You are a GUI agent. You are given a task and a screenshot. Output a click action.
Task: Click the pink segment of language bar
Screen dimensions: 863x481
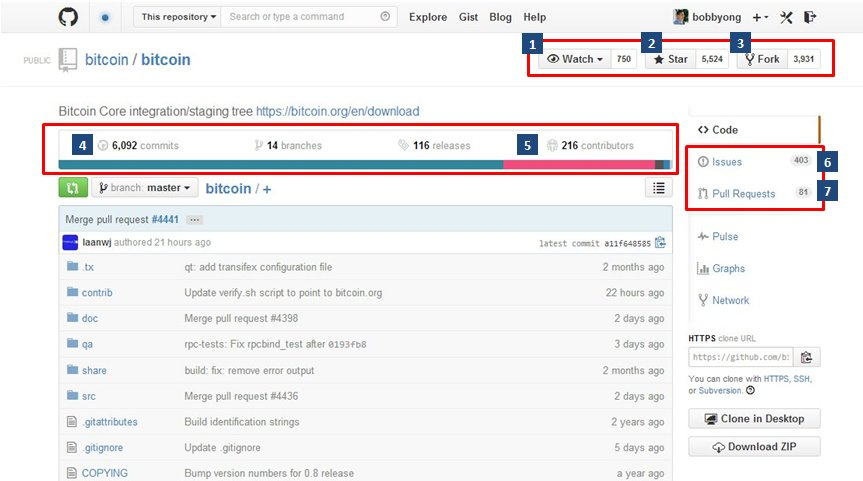click(579, 165)
